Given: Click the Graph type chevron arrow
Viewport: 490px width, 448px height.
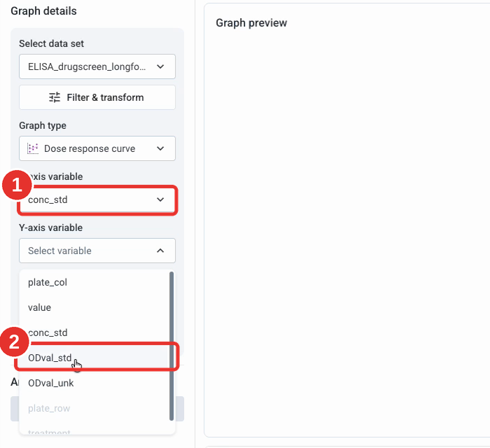Looking at the screenshot, I should tap(160, 148).
